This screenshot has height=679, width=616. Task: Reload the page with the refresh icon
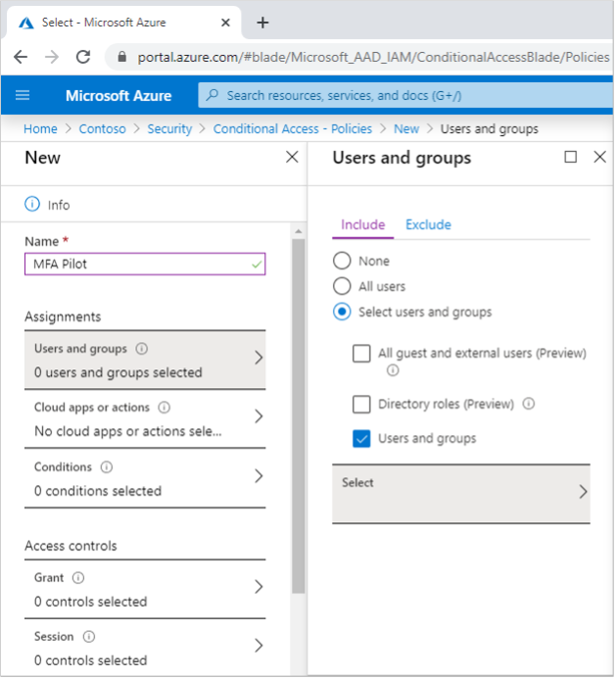(x=83, y=57)
